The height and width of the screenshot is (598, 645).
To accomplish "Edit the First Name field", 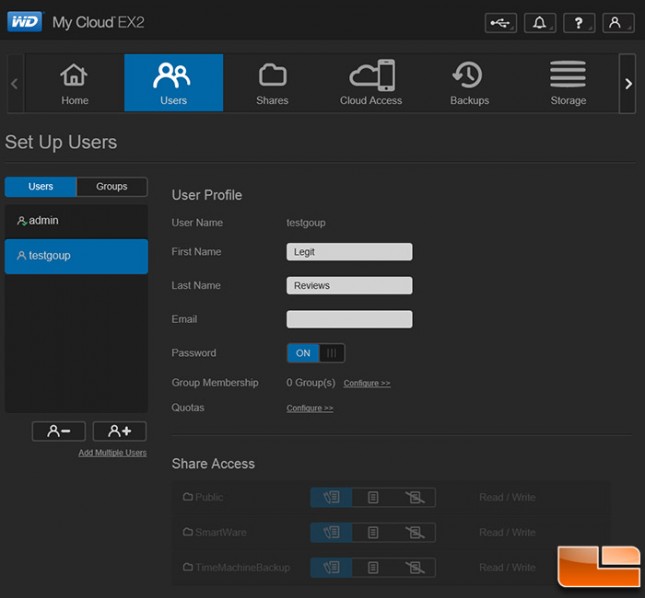I will (x=349, y=252).
